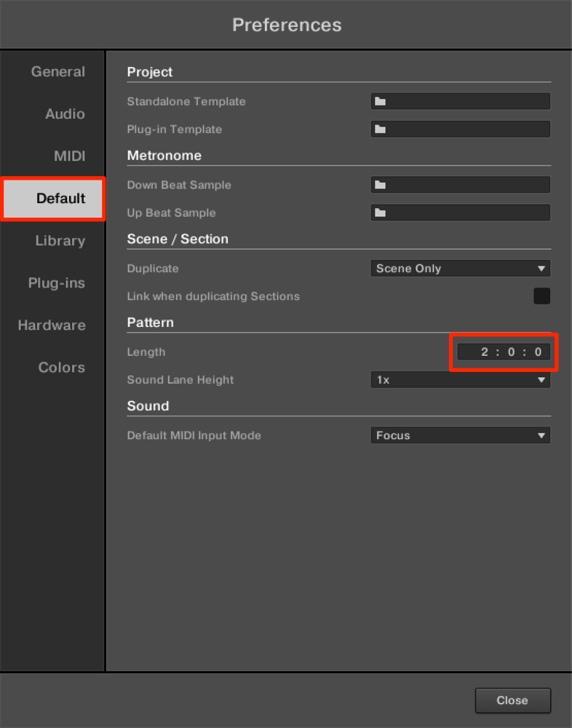Show the Hardware preferences tab
Screen dimensions: 572x728
click(x=52, y=325)
